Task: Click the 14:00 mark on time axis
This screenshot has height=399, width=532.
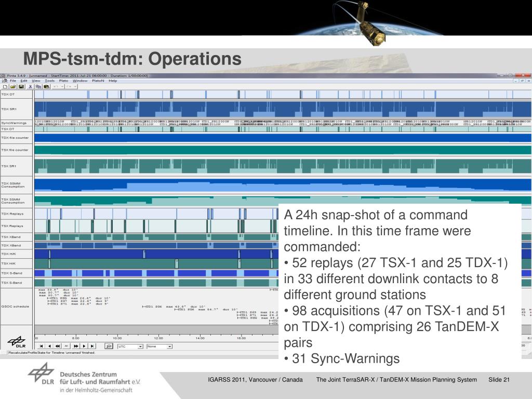Action: (200, 338)
